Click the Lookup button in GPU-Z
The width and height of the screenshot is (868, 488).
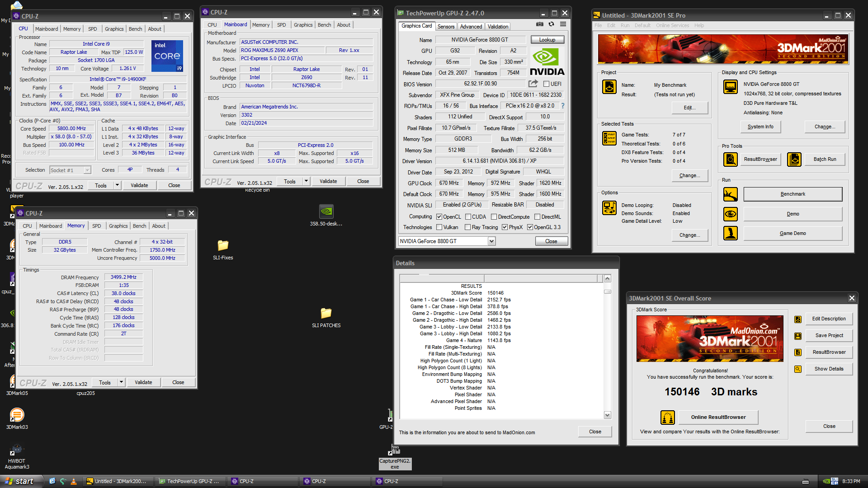click(x=547, y=40)
